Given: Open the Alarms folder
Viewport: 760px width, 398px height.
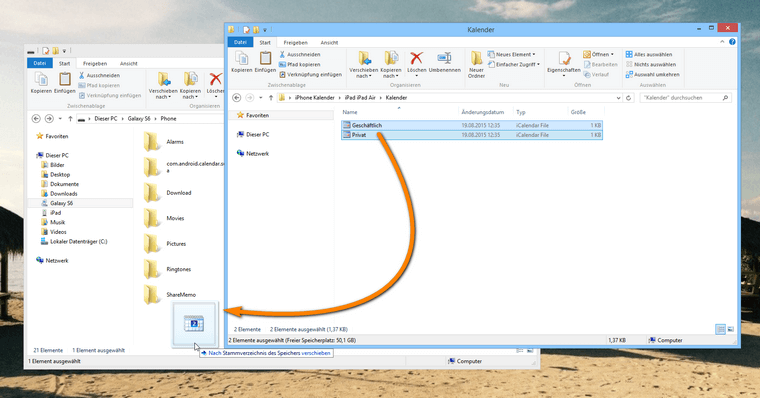Looking at the screenshot, I should [x=164, y=142].
